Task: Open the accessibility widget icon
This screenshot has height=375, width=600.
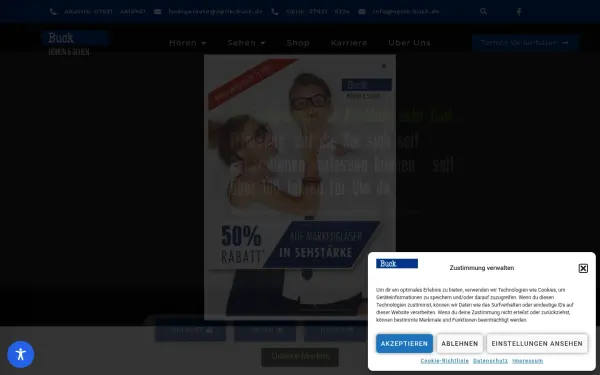Action: pos(21,354)
